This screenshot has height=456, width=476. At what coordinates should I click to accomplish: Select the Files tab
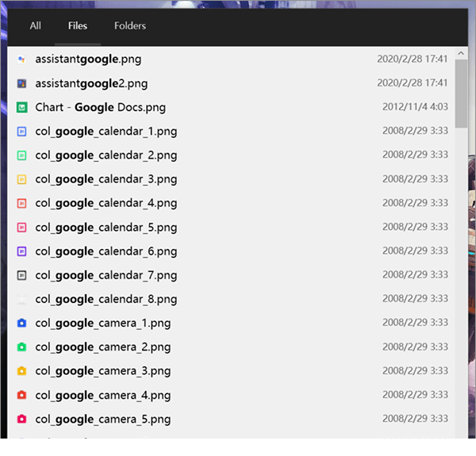point(78,26)
